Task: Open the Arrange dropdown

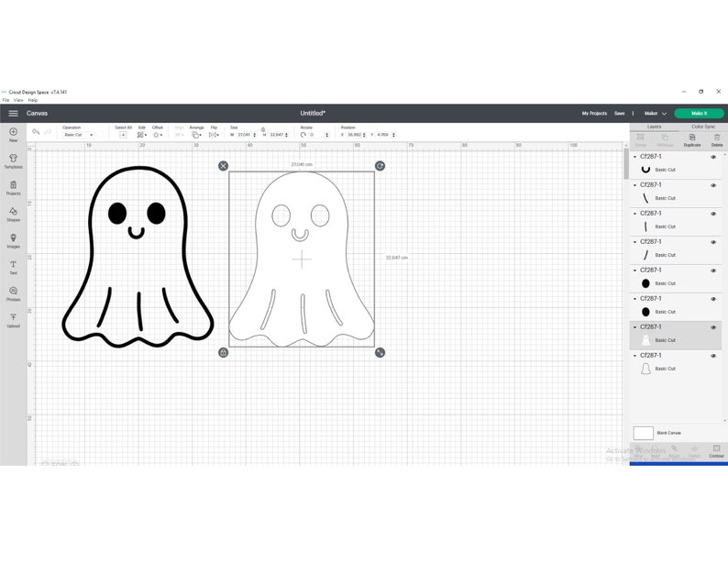Action: (196, 135)
